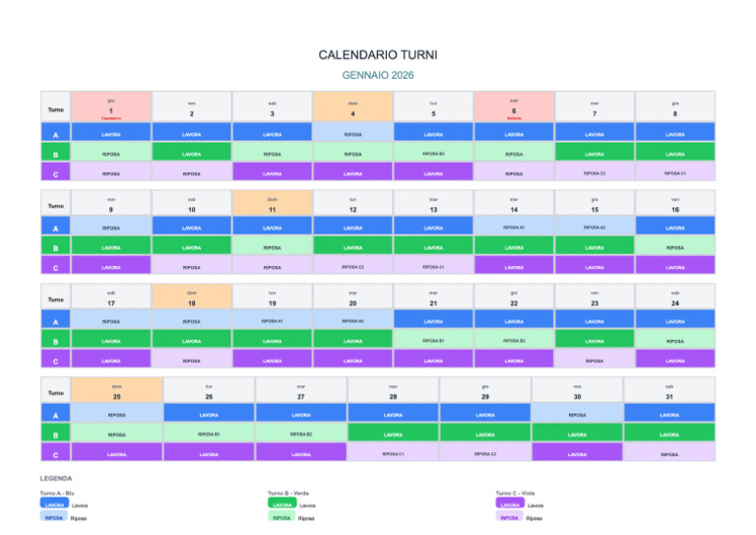Click Turno C cell on day 7
The width and height of the screenshot is (756, 535).
(x=595, y=171)
